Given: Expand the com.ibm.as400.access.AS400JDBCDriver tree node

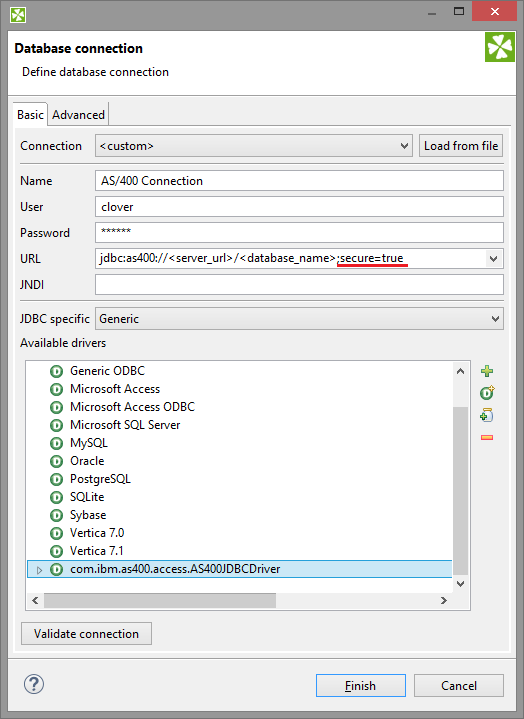Looking at the screenshot, I should click(39, 570).
